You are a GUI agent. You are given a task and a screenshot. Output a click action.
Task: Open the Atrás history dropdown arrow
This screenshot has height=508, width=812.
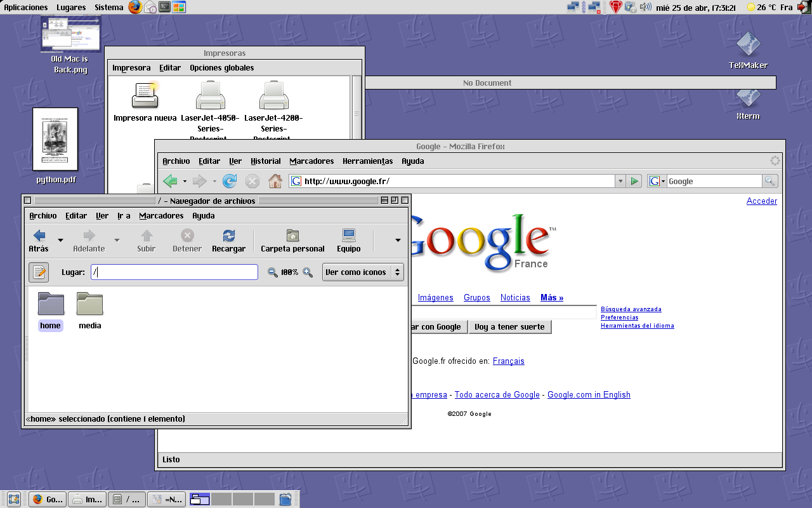[61, 240]
